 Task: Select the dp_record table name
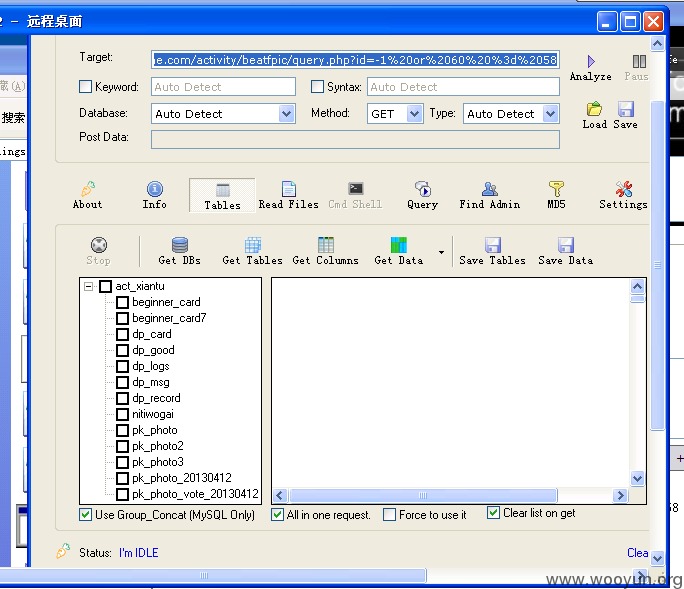tap(156, 398)
